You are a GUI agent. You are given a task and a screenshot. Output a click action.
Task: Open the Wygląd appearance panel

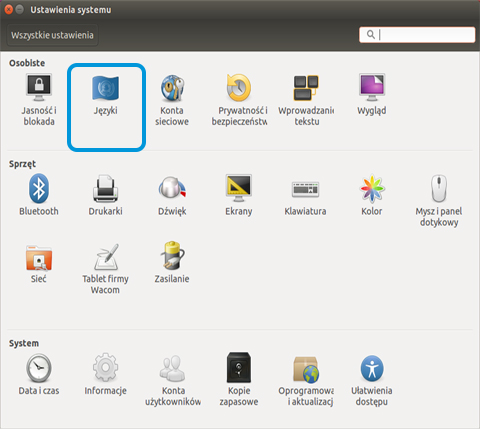coord(372,94)
